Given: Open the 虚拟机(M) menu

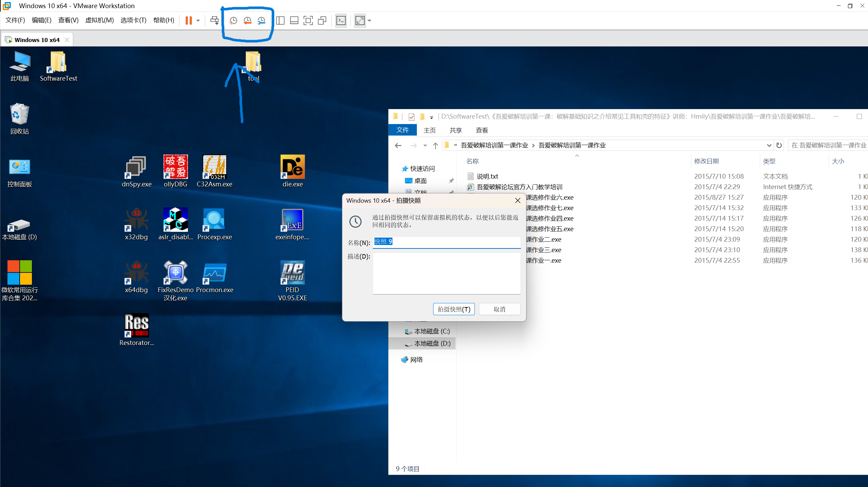Looking at the screenshot, I should (99, 20).
